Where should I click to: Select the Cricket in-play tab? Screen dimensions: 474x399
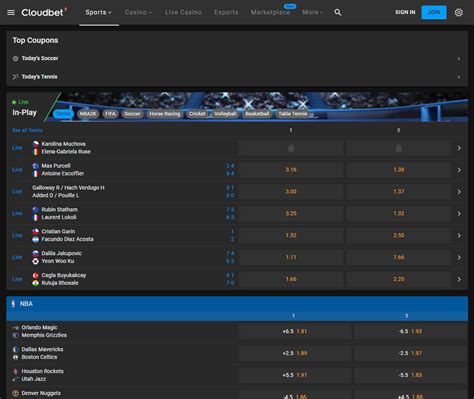197,114
